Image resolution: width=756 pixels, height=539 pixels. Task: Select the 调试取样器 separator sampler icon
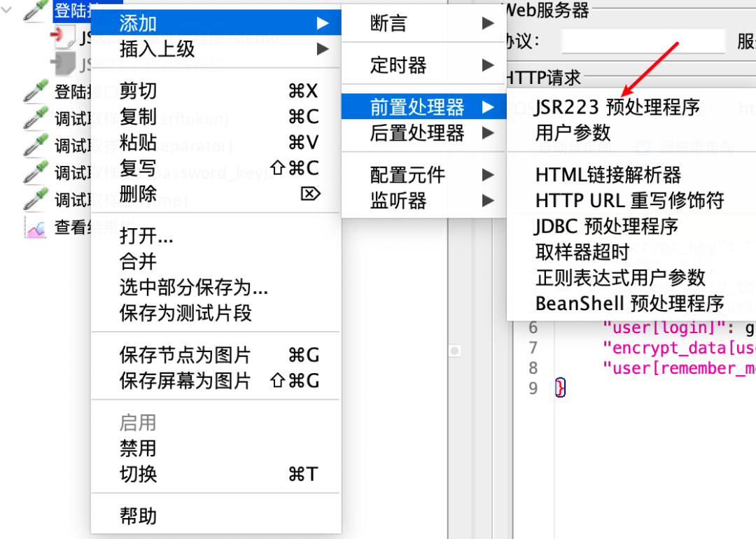click(x=33, y=145)
